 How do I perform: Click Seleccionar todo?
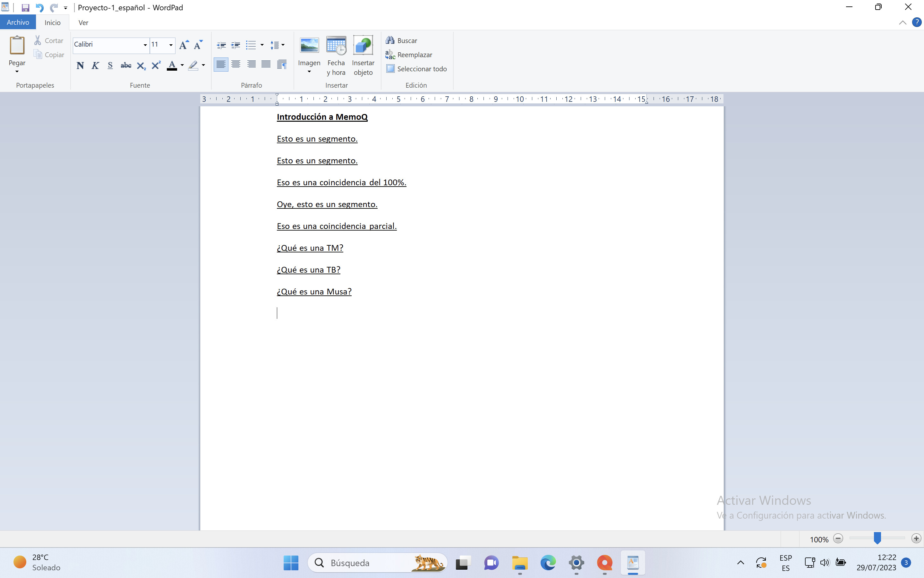(416, 69)
